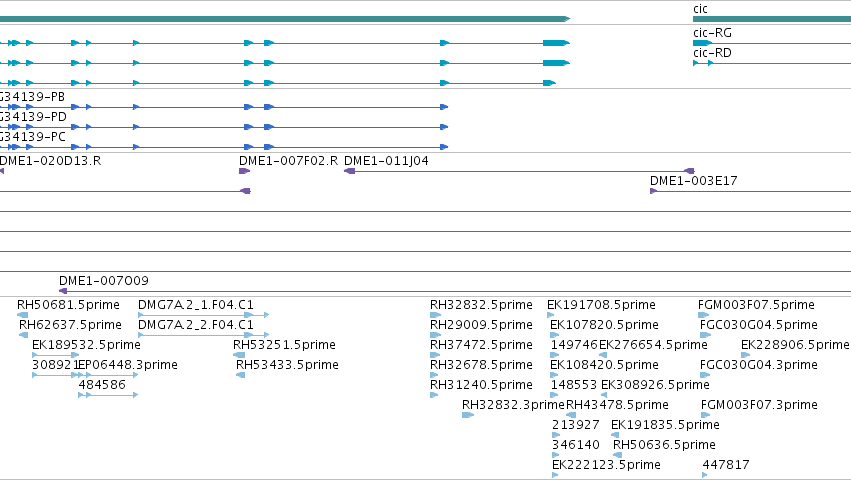Screen dimensions: 851x480
Task: Select DME1-007F02.R feature label
Action: [x=288, y=161]
